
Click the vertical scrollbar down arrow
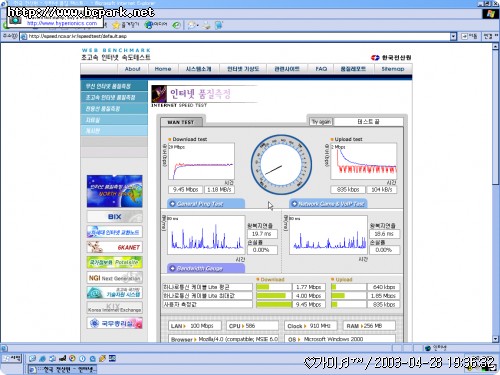point(495,339)
